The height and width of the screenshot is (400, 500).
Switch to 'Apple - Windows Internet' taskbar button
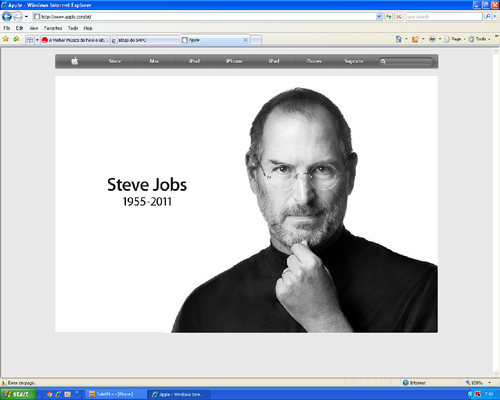click(x=179, y=394)
